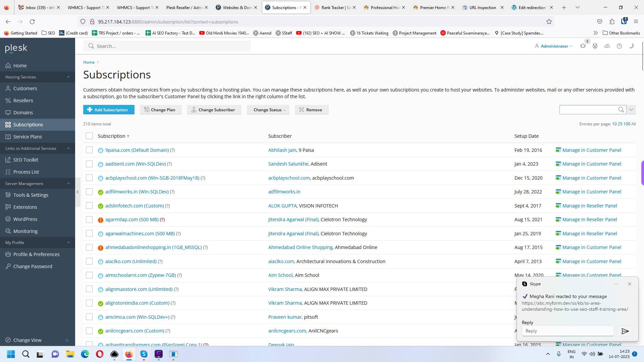
Task: Open the list all tabs dropdown
Action: [x=577, y=7]
